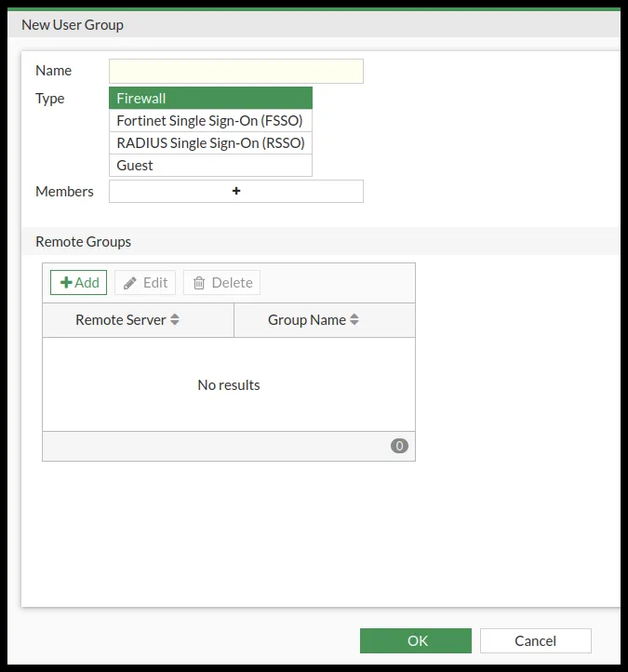628x672 pixels.
Task: Click the 'No results' text
Action: coord(229,384)
